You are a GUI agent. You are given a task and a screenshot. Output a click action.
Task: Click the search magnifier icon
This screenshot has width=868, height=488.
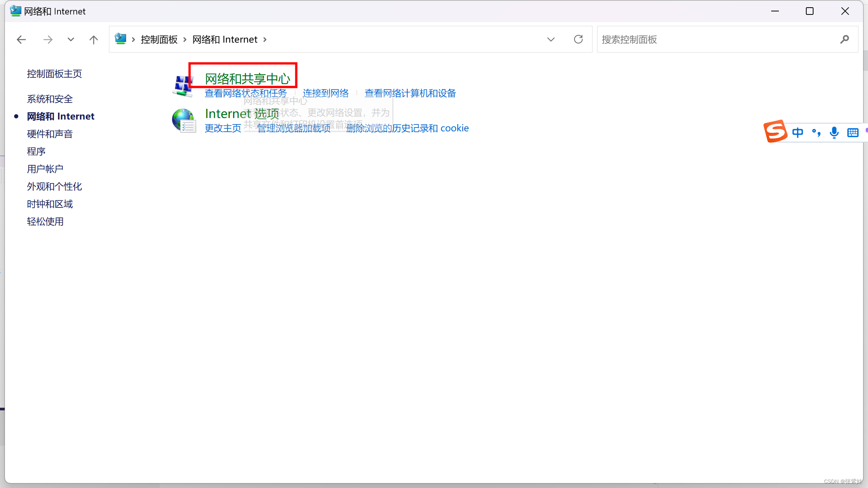pyautogui.click(x=844, y=39)
